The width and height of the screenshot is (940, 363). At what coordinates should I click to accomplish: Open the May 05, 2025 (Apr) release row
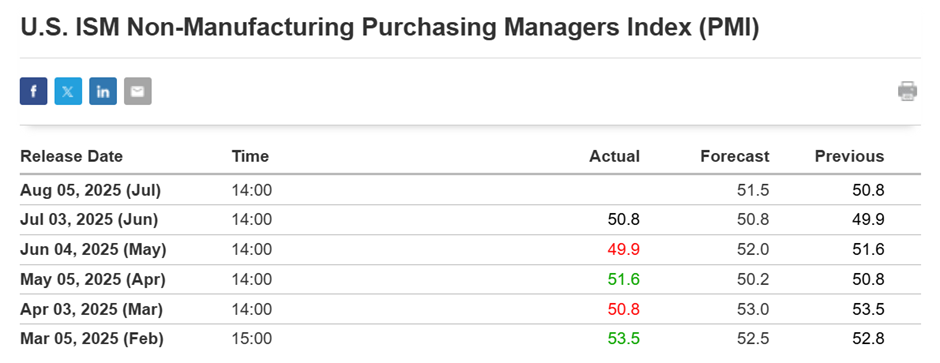pyautogui.click(x=470, y=279)
